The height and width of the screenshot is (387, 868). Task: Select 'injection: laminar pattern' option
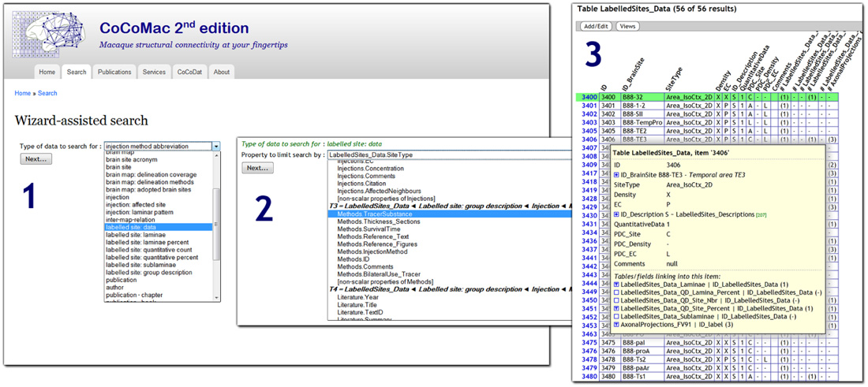coord(139,212)
